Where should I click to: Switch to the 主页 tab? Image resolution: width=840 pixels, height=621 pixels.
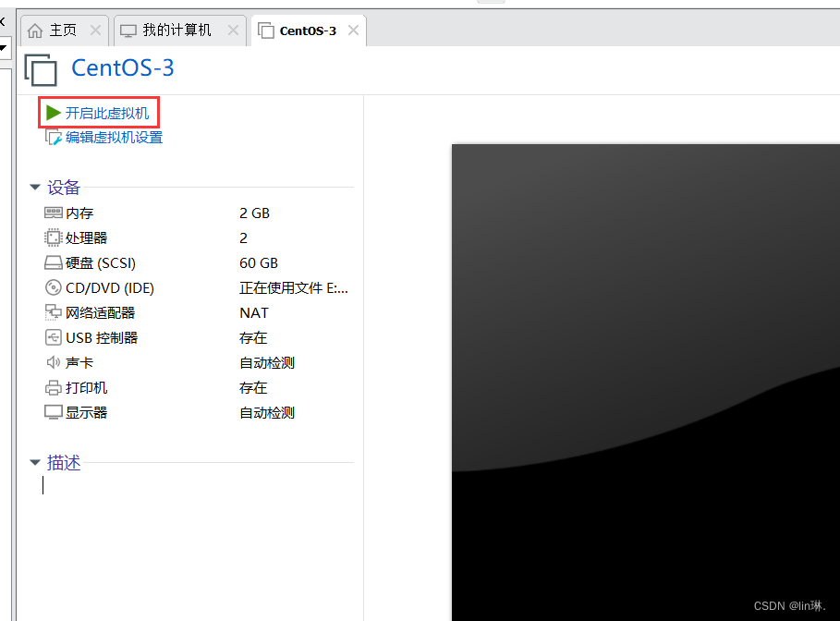[63, 30]
